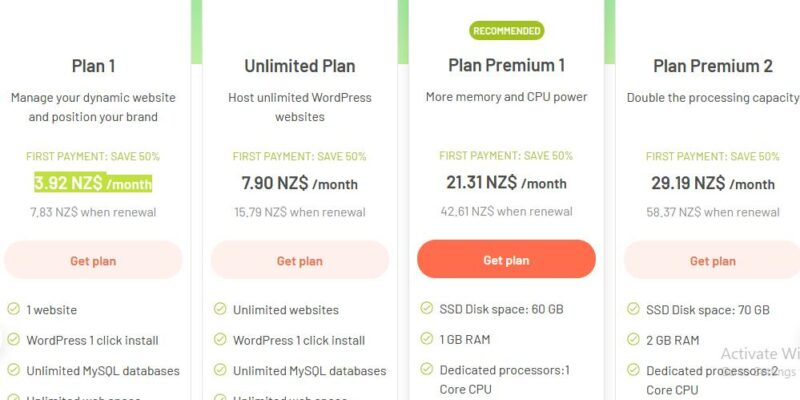800x400 pixels.
Task: Click checkmark beside 'Dedicated processors:1 Core CPU'
Action: tap(427, 369)
